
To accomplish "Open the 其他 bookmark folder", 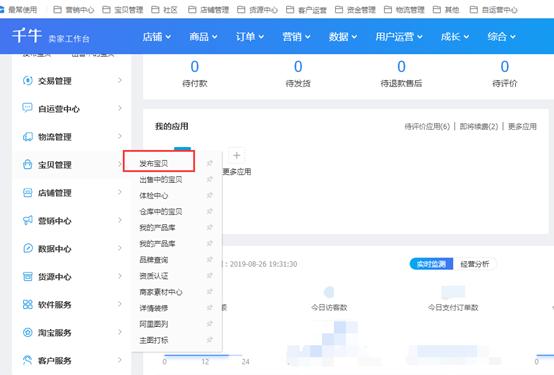I will pos(446,10).
